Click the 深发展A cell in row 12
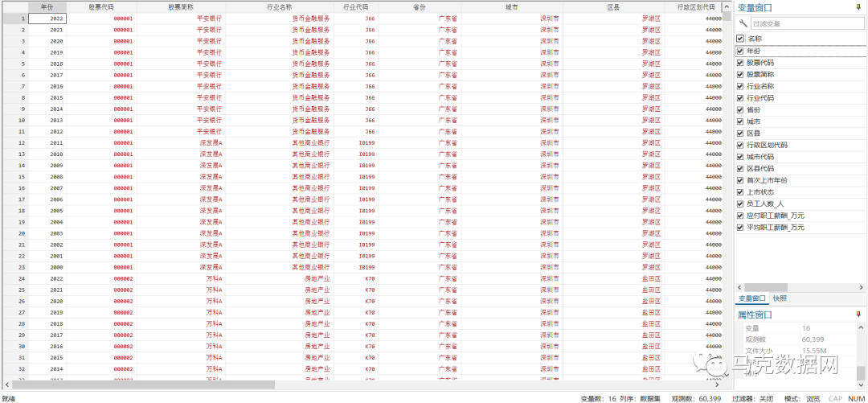The height and width of the screenshot is (403, 868). click(181, 143)
